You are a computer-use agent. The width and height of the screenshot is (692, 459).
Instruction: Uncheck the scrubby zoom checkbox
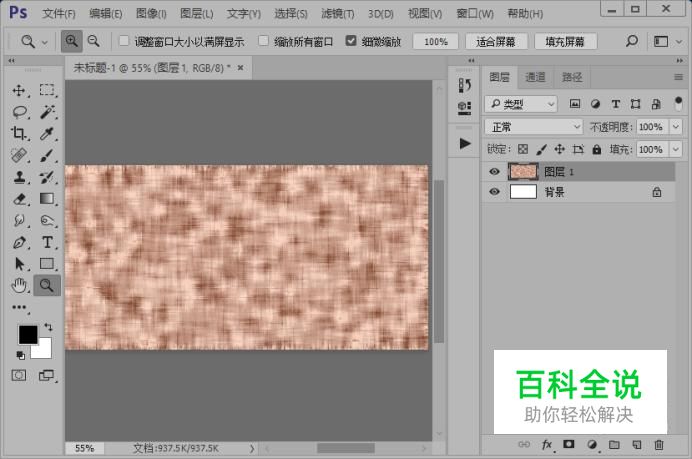(x=351, y=41)
